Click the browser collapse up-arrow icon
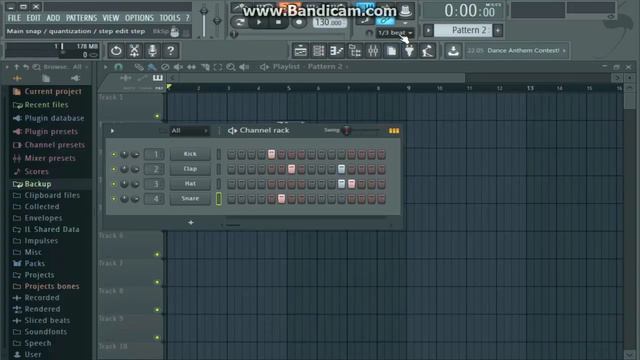This screenshot has width=640, height=360. [16, 67]
